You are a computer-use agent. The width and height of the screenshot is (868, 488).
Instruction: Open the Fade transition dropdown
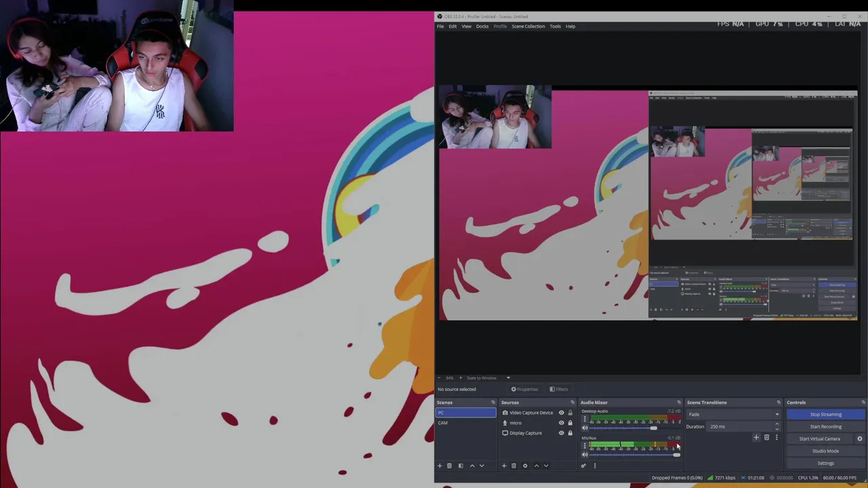[x=734, y=414]
